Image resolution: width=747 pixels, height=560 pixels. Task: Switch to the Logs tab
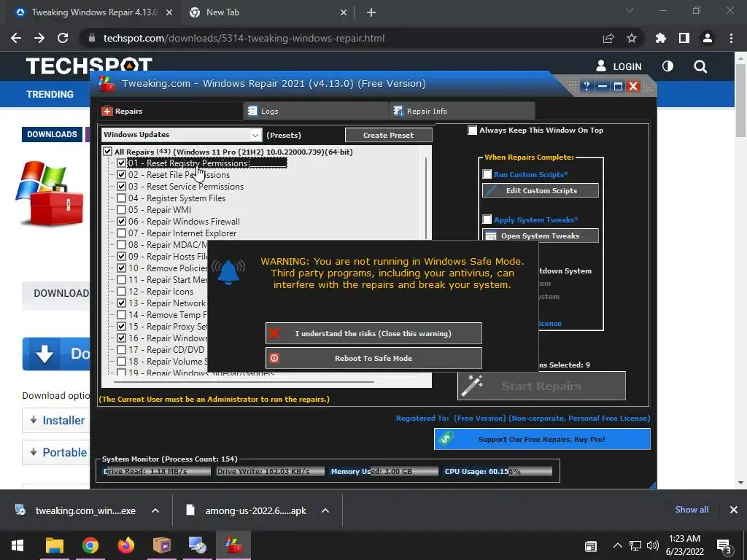[x=317, y=111]
